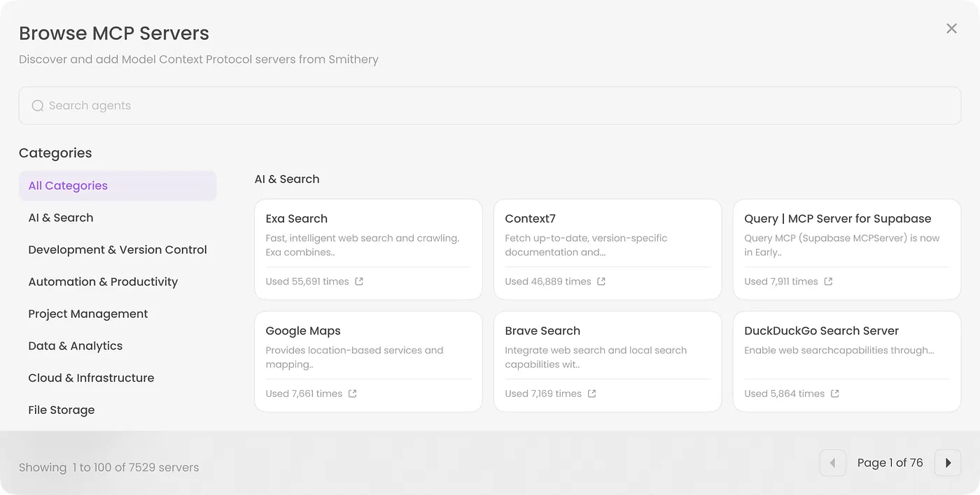Click "Used 7,169 times" text
The width and height of the screenshot is (980, 495).
543,393
